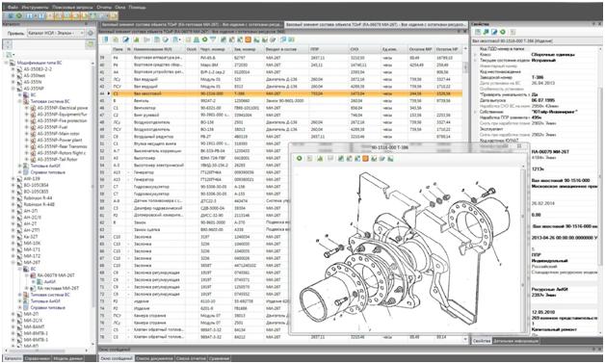605x364 pixels.
Task: Expand the Ка-32Т tree node
Action: 13,237
